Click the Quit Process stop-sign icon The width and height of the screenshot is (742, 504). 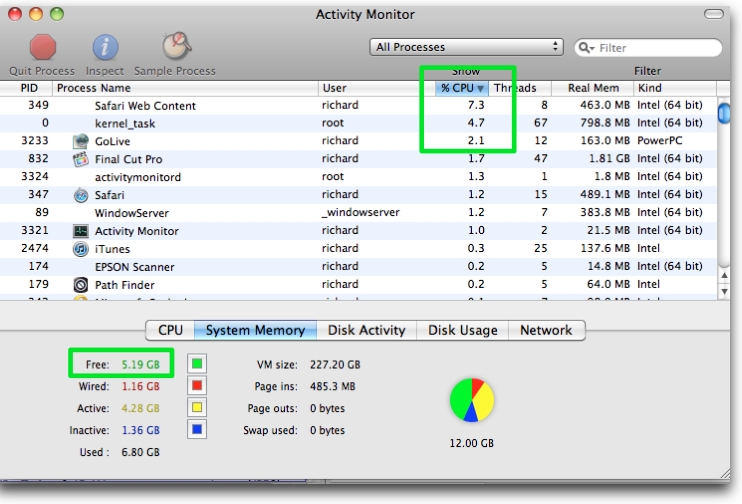tap(43, 47)
